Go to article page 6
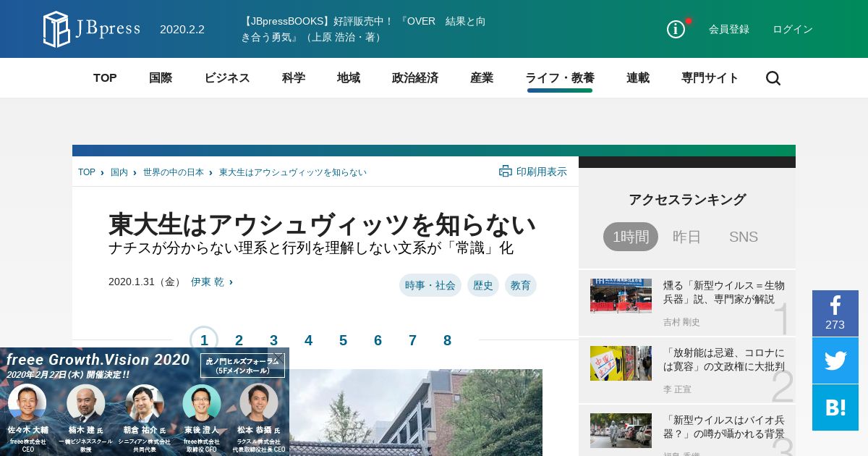Image resolution: width=868 pixels, height=456 pixels. click(378, 340)
